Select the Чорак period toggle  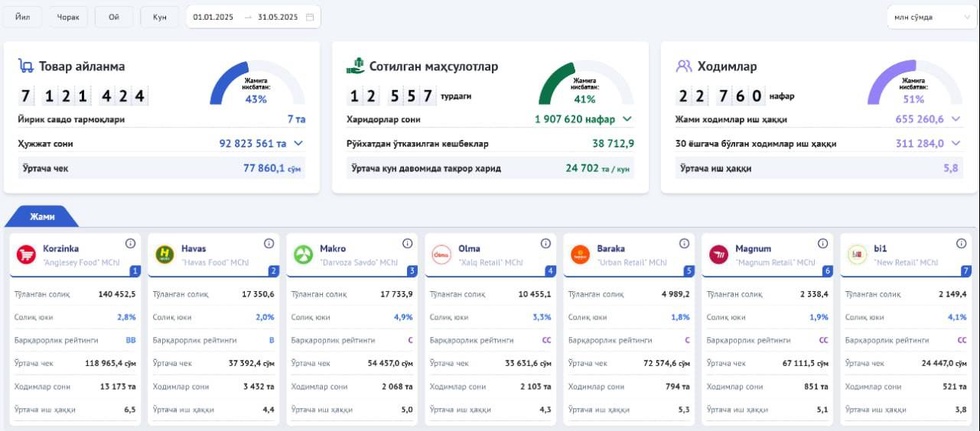point(68,17)
